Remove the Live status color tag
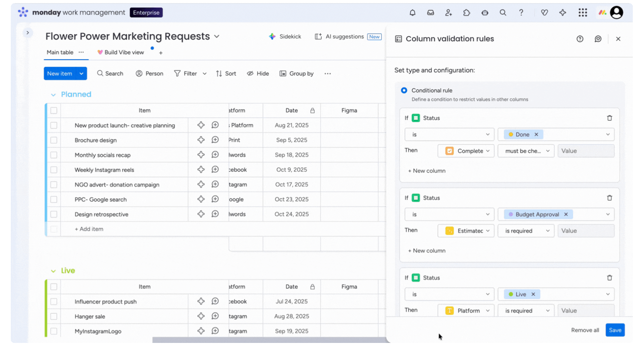Image resolution: width=644 pixels, height=346 pixels. click(533, 294)
